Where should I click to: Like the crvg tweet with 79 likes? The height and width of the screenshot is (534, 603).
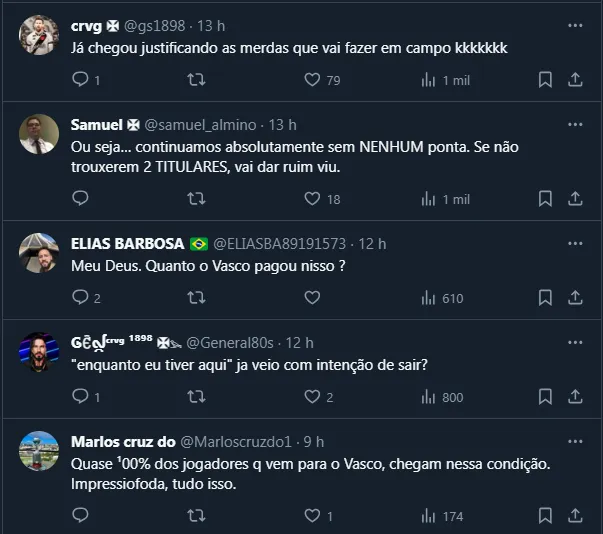point(312,80)
